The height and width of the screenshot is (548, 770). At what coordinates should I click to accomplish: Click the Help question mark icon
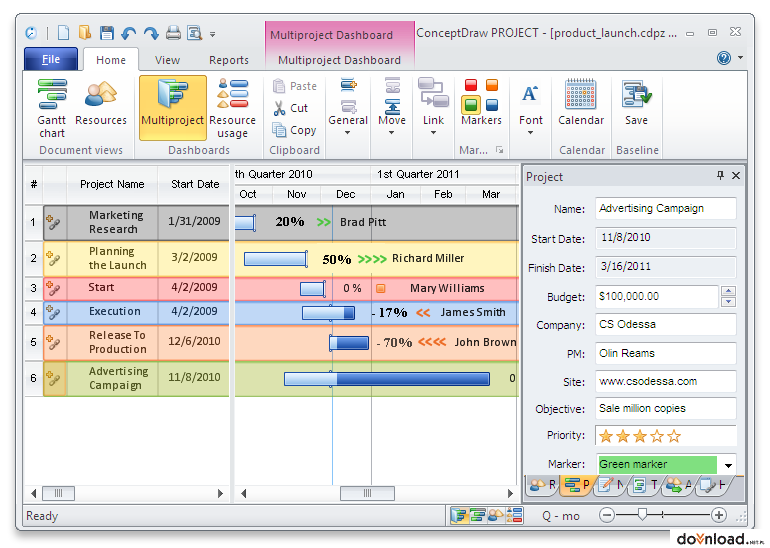[x=723, y=58]
